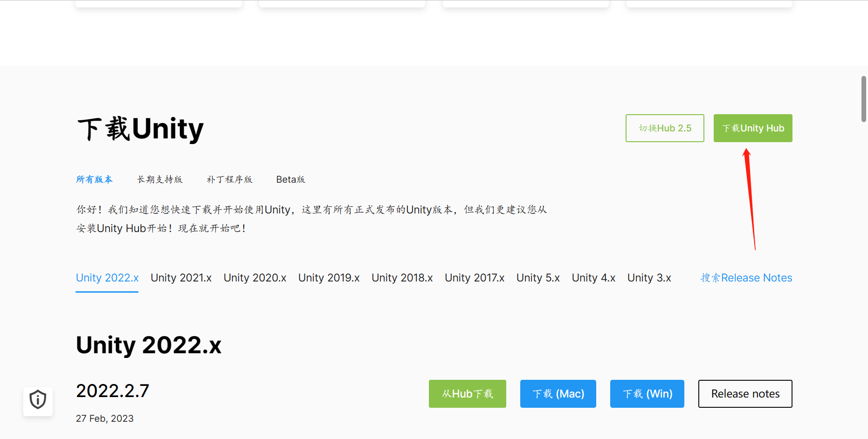Image resolution: width=868 pixels, height=439 pixels.
Task: Open the privacy shield icon
Action: click(x=38, y=401)
